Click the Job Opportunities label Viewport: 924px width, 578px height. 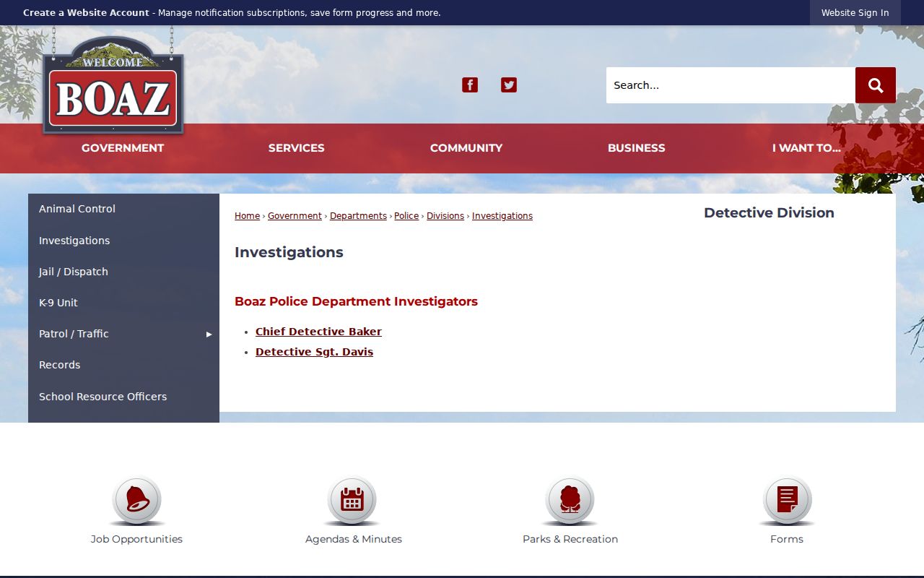pos(136,539)
